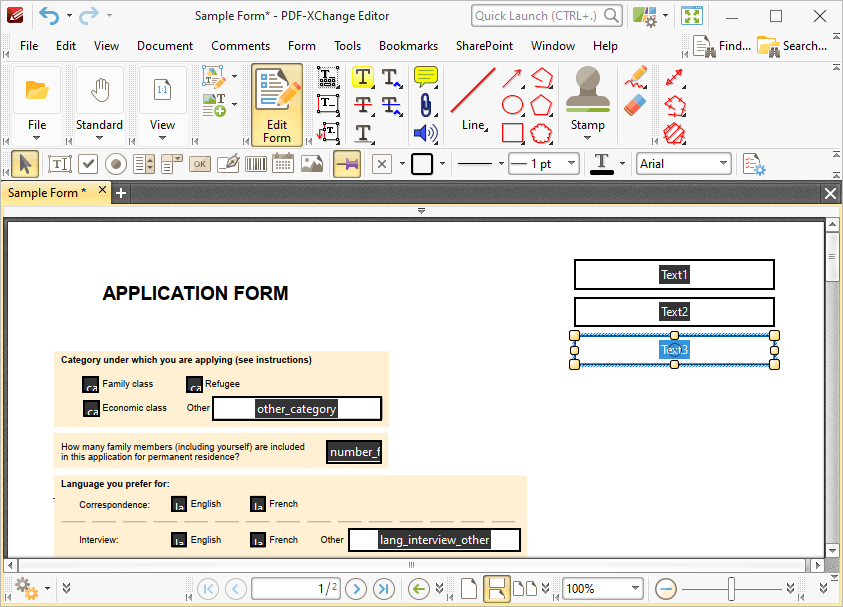Open a new tab with plus button
843x607 pixels.
tap(121, 193)
